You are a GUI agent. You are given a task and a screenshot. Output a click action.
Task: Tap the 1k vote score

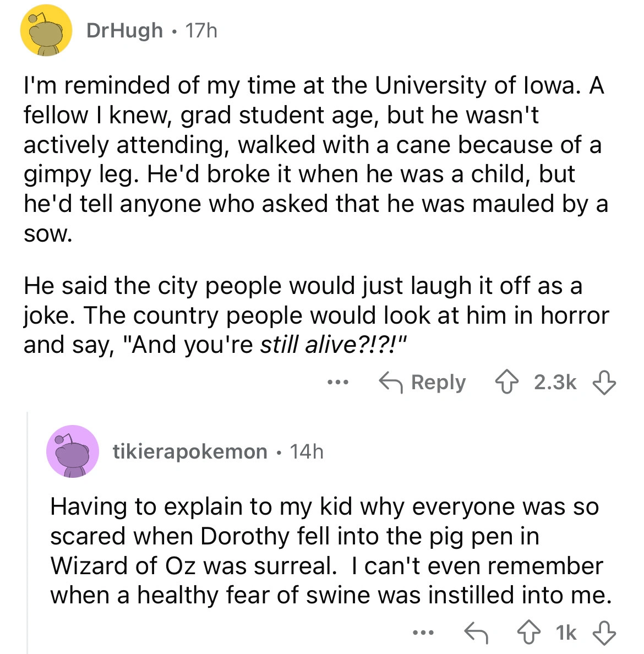(566, 633)
